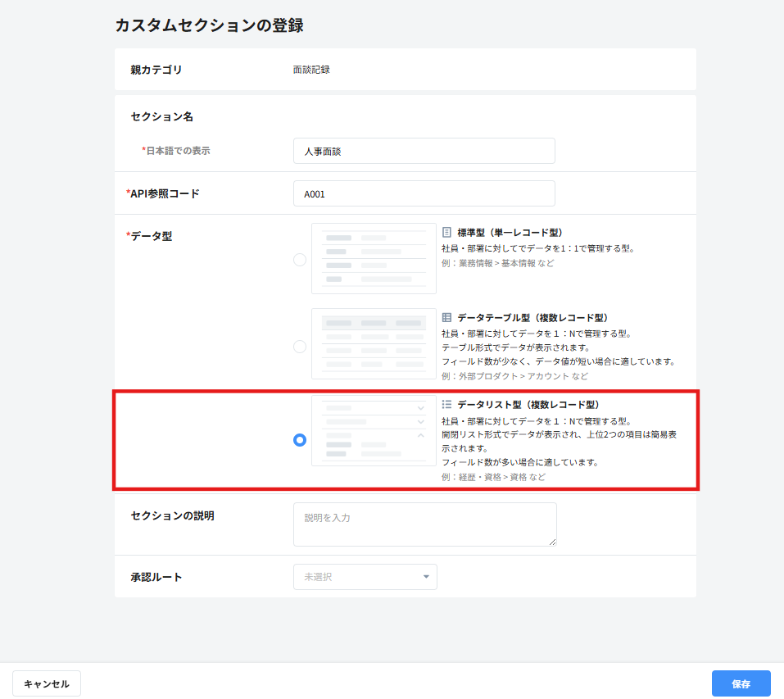Focus the 日本語での表示 input field
The image size is (784, 699).
point(424,151)
